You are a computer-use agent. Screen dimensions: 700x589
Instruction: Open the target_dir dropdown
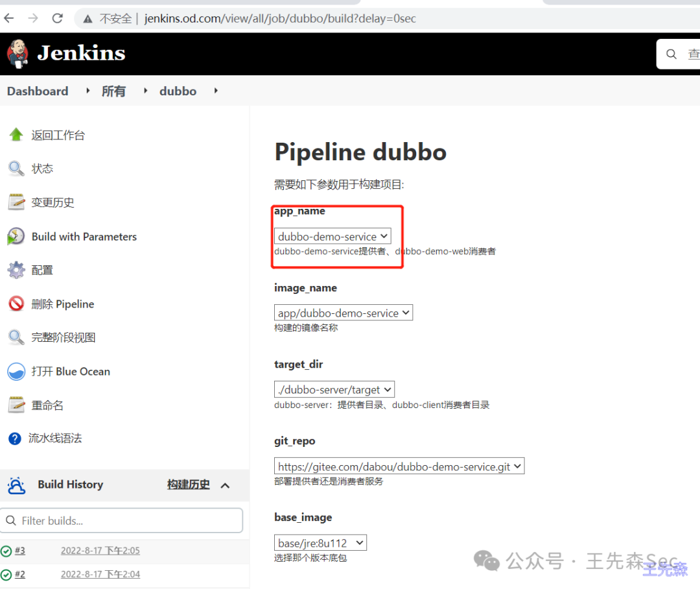[x=334, y=389]
